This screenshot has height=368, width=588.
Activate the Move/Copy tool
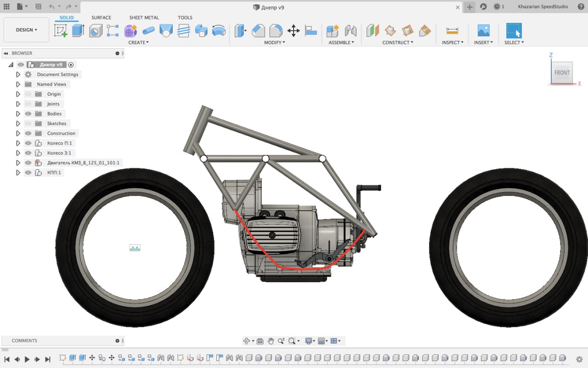(x=293, y=31)
